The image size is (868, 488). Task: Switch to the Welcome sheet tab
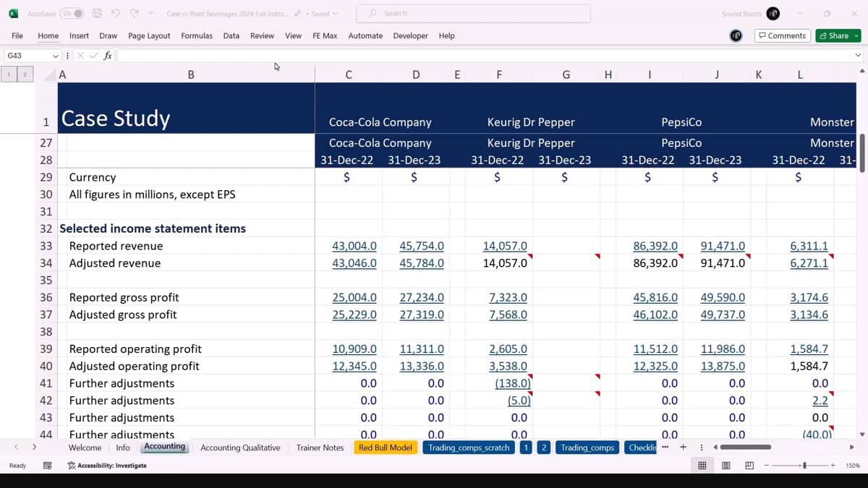pos(85,448)
